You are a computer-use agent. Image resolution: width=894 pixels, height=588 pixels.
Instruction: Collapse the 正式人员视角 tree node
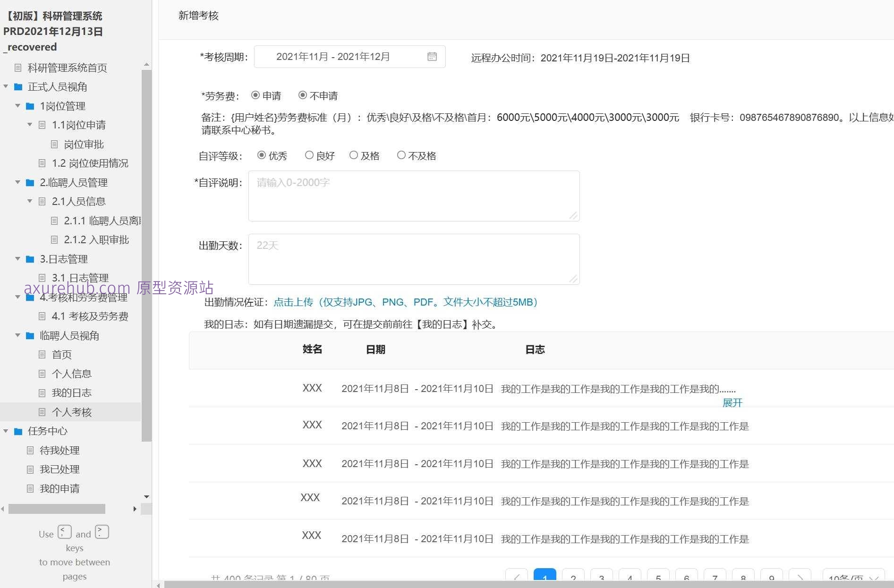click(6, 87)
